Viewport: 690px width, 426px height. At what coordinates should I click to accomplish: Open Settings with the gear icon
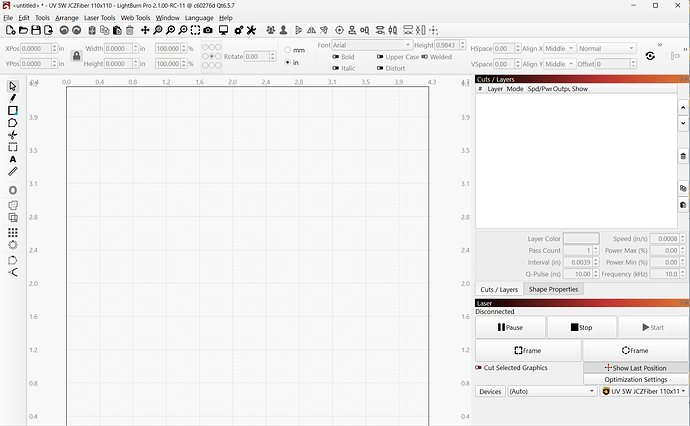(x=239, y=30)
